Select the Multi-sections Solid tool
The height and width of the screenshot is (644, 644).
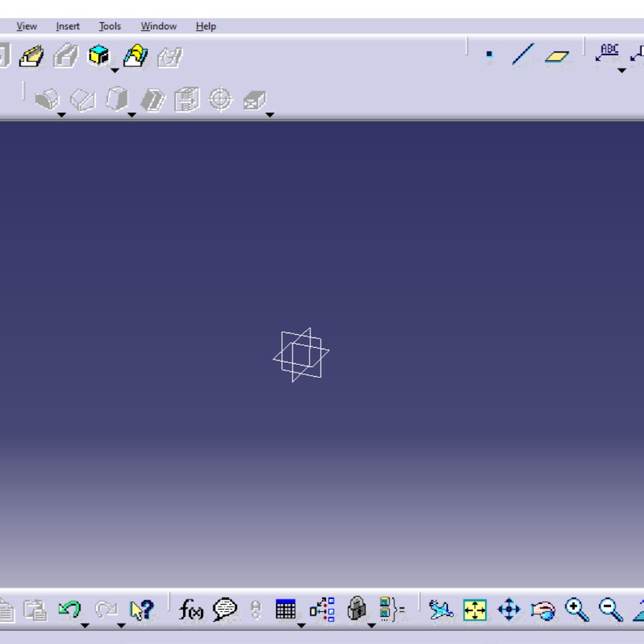135,55
